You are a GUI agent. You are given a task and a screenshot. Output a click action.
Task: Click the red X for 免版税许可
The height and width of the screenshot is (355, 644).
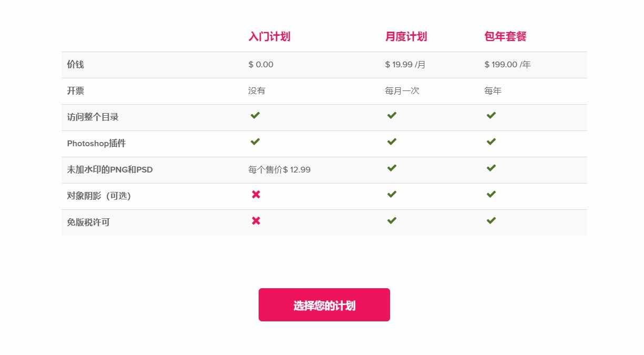tap(256, 221)
